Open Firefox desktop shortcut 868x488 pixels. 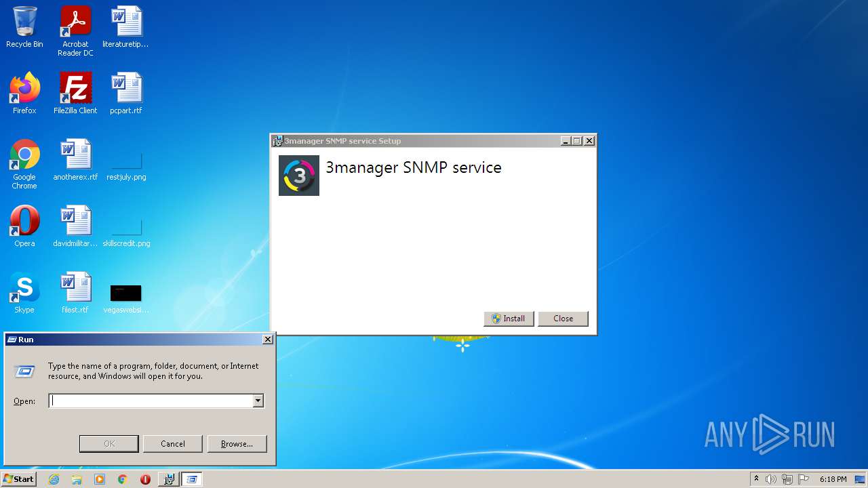[24, 94]
